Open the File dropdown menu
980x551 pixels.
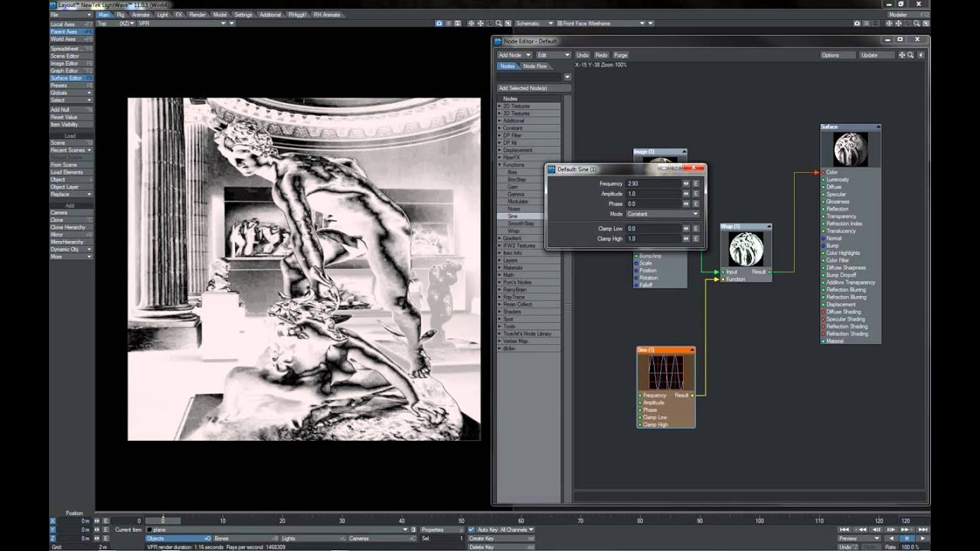70,15
